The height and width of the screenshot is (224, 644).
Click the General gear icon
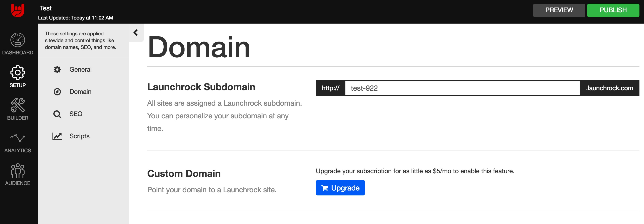tap(57, 70)
